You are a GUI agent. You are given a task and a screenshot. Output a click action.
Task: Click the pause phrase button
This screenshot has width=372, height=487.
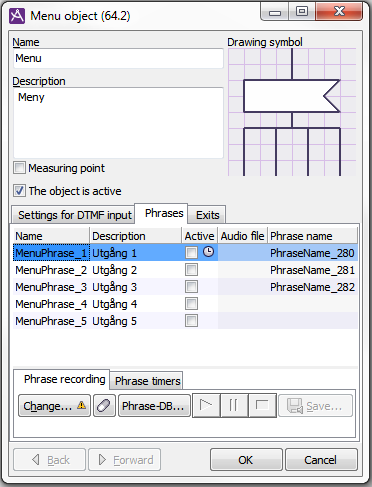[x=234, y=405]
